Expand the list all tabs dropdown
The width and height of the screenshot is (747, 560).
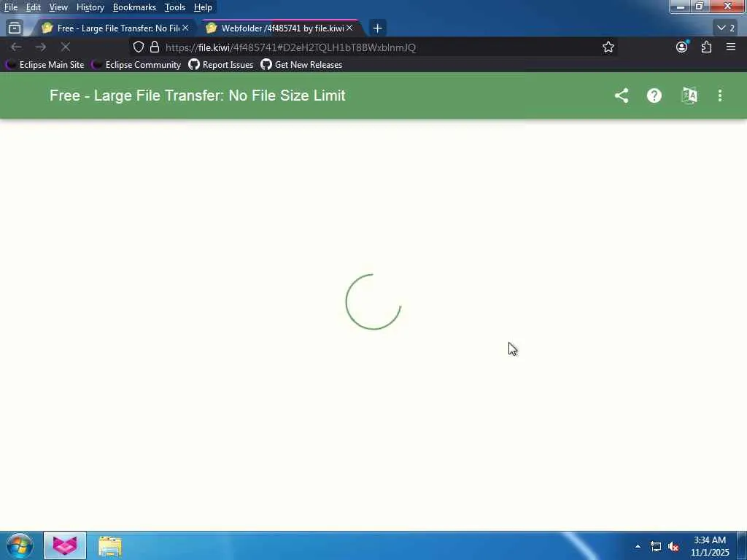click(726, 28)
